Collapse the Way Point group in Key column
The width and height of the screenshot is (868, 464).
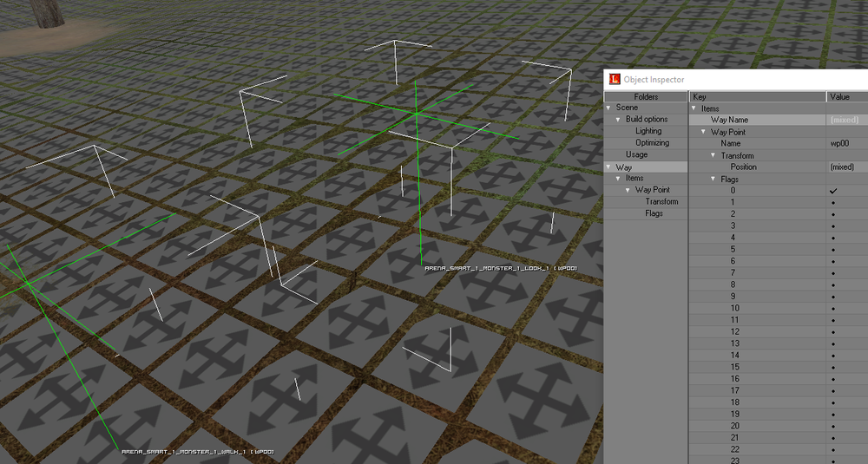coord(704,132)
